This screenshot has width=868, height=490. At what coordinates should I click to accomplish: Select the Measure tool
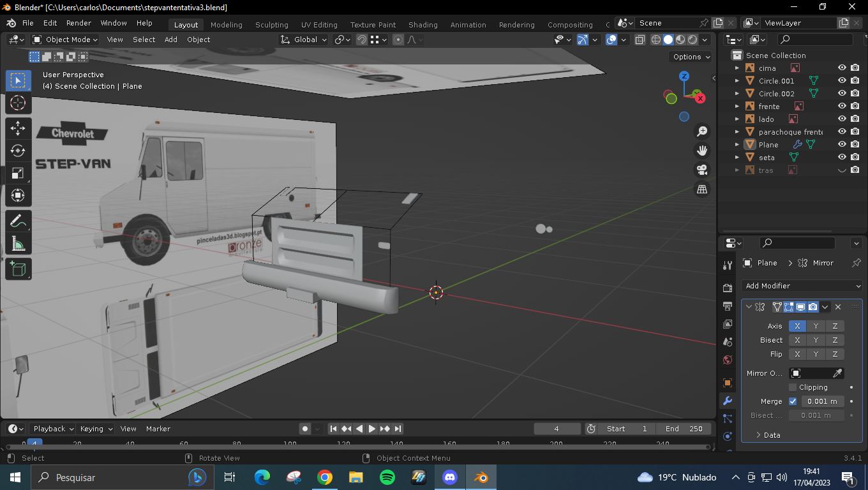click(x=18, y=244)
